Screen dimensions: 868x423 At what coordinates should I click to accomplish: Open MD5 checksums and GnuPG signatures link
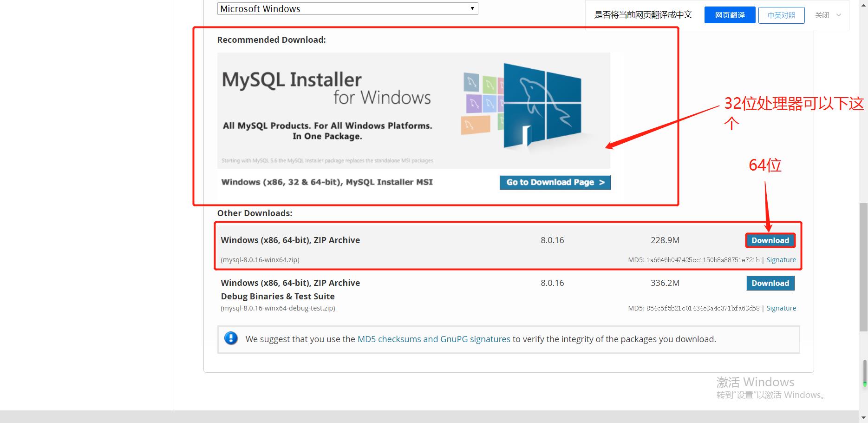coord(434,339)
